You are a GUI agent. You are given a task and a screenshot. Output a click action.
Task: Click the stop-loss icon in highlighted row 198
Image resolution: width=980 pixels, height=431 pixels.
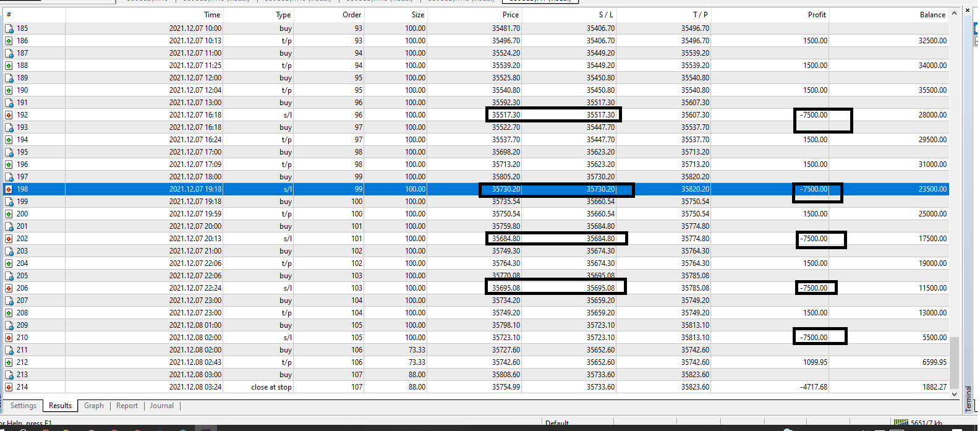[x=9, y=189]
